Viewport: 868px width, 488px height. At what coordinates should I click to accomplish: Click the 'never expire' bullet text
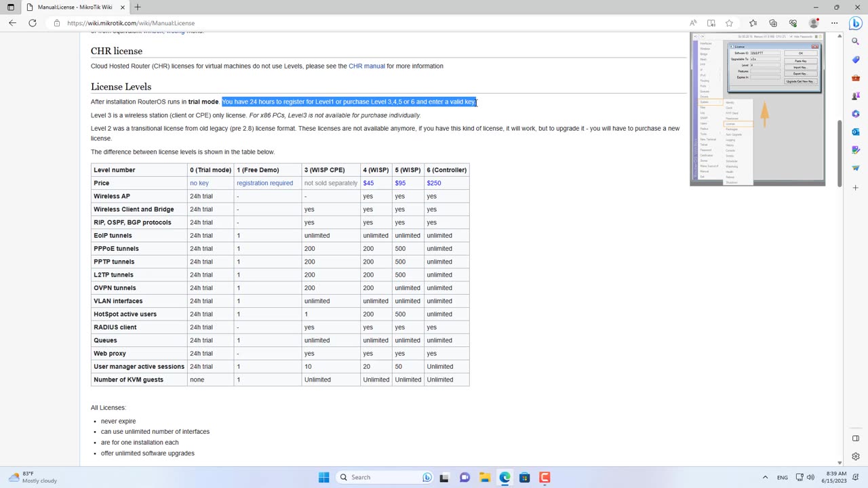pos(118,422)
